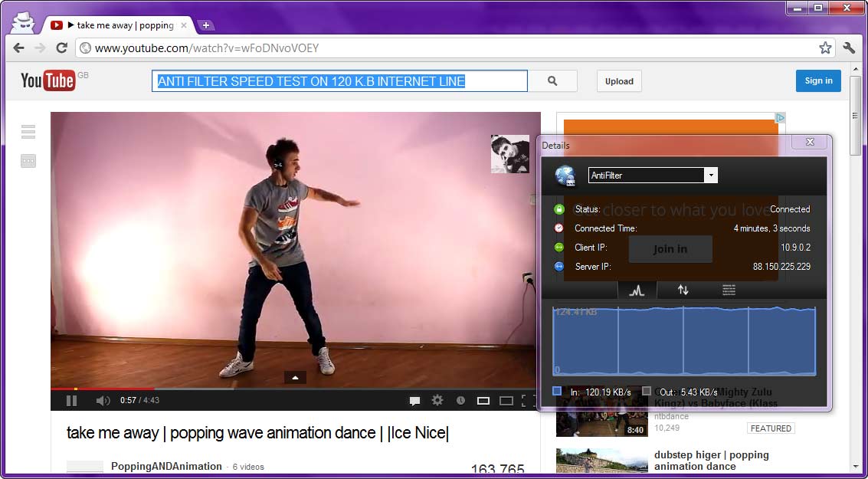Switch to large player size

(x=506, y=400)
